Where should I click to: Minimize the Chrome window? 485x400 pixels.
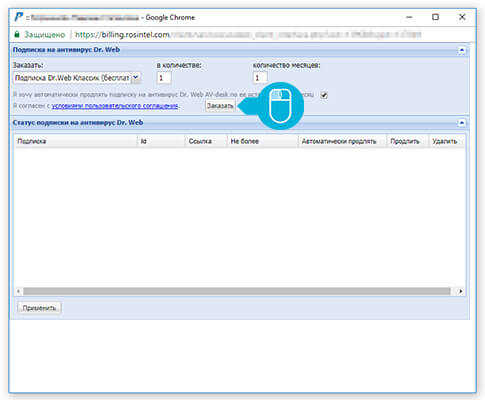[x=409, y=17]
